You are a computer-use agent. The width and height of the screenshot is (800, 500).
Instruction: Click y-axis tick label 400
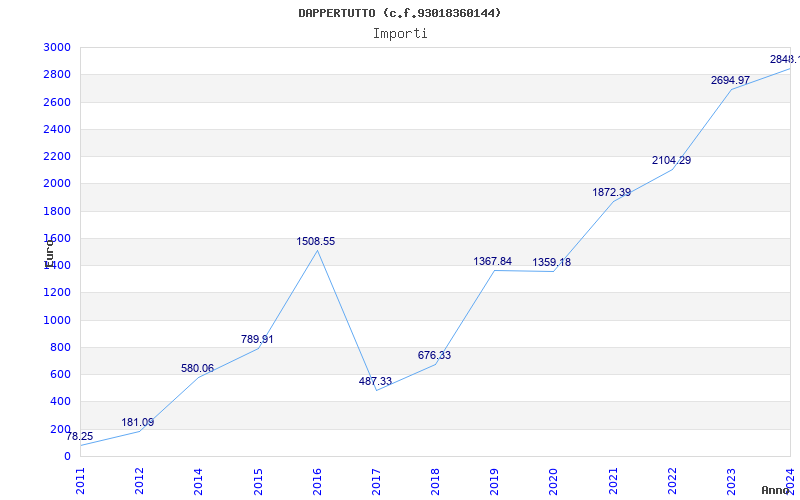tap(60, 402)
